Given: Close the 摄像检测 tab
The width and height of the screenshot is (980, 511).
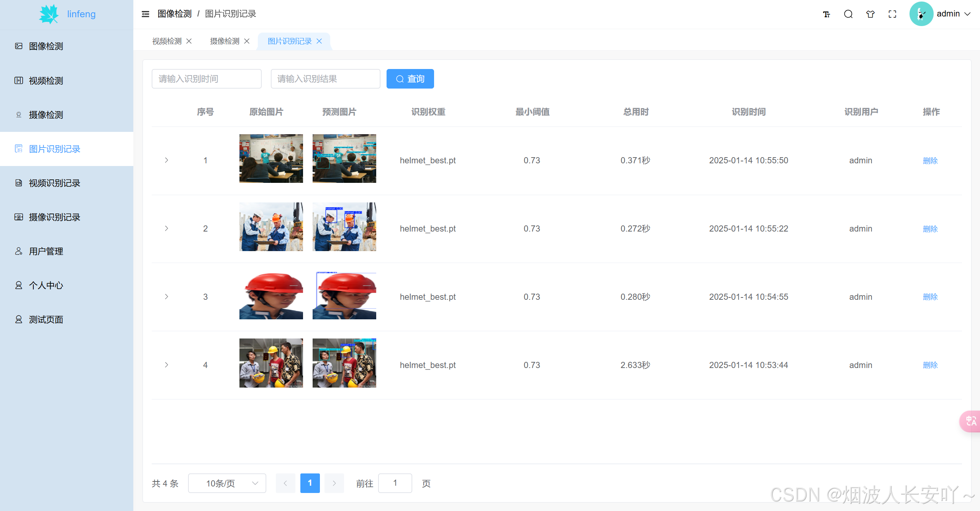Looking at the screenshot, I should [x=247, y=41].
